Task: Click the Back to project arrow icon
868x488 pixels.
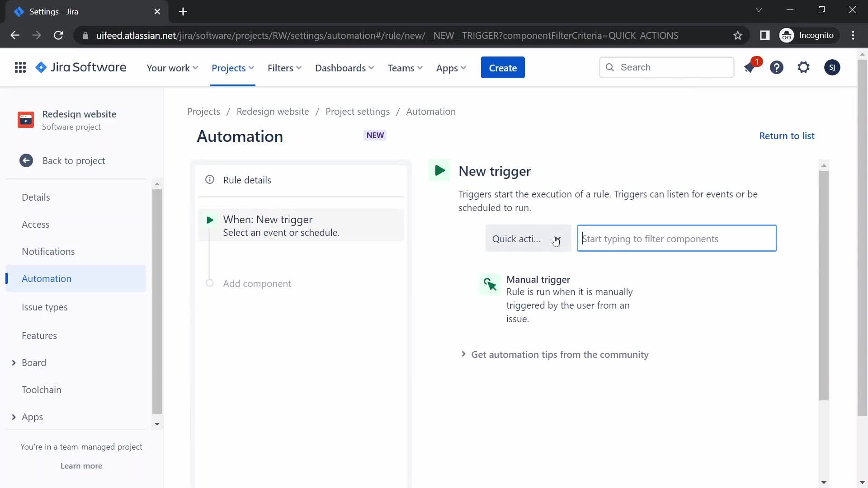Action: [26, 160]
